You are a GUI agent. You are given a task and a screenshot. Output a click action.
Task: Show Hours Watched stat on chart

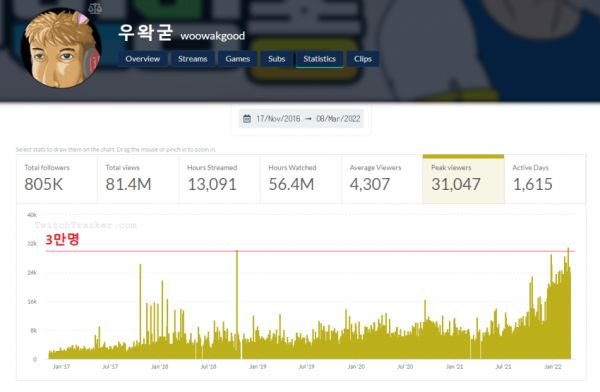tap(301, 179)
